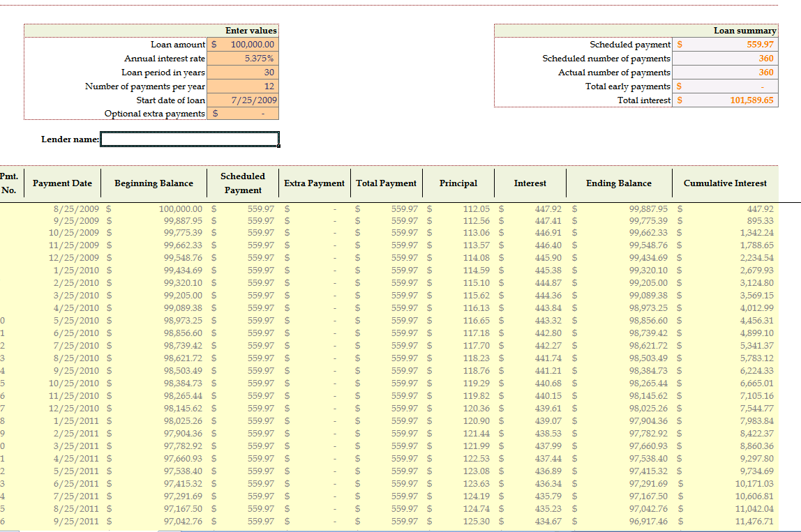The height and width of the screenshot is (532, 801).
Task: Select the Actual number of payments value
Action: point(726,72)
